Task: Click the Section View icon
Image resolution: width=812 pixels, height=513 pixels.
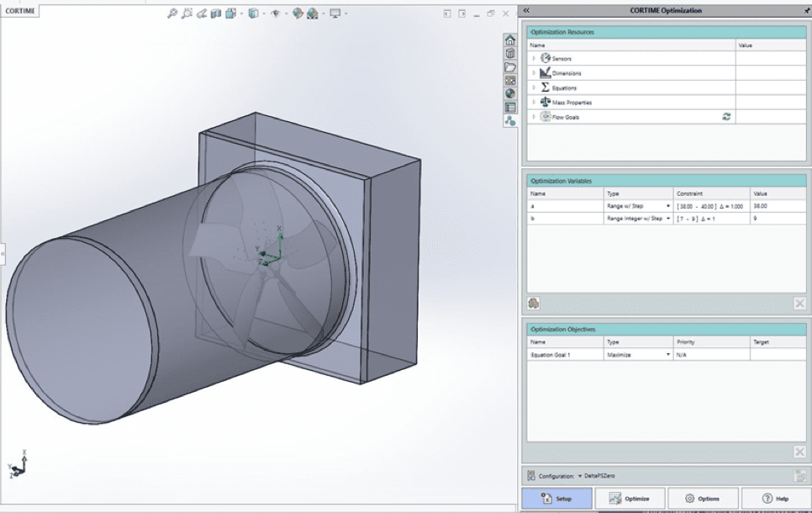Action: click(216, 13)
